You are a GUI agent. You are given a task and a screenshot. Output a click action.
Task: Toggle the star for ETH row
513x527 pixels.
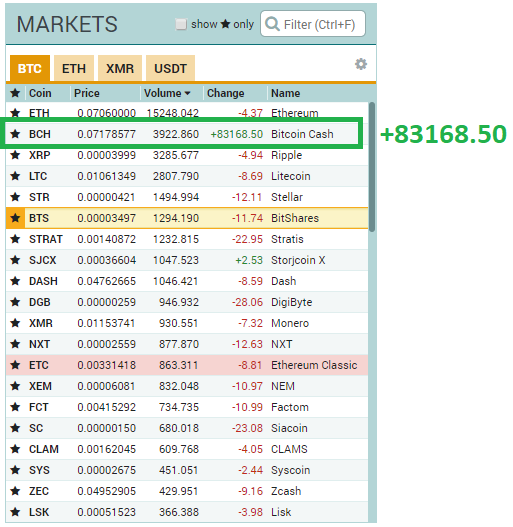(15, 113)
